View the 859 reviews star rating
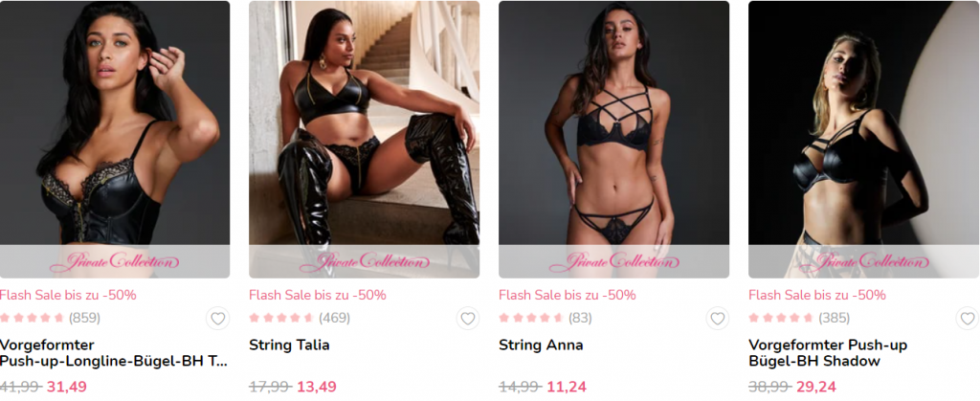 (x=50, y=318)
